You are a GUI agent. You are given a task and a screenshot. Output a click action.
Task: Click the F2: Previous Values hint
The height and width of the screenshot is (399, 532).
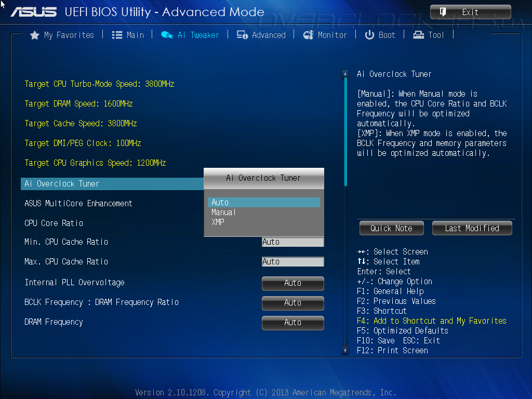(x=396, y=301)
